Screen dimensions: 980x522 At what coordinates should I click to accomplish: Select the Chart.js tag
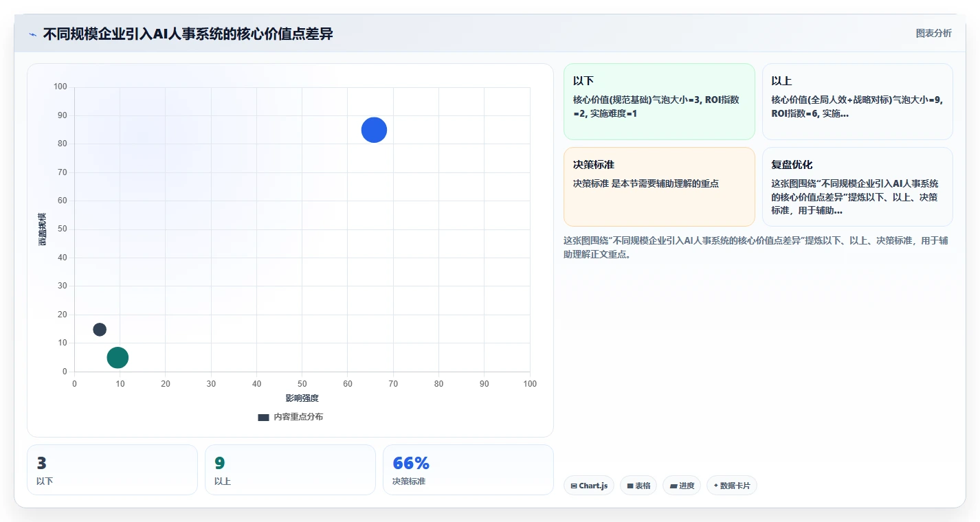pyautogui.click(x=589, y=486)
